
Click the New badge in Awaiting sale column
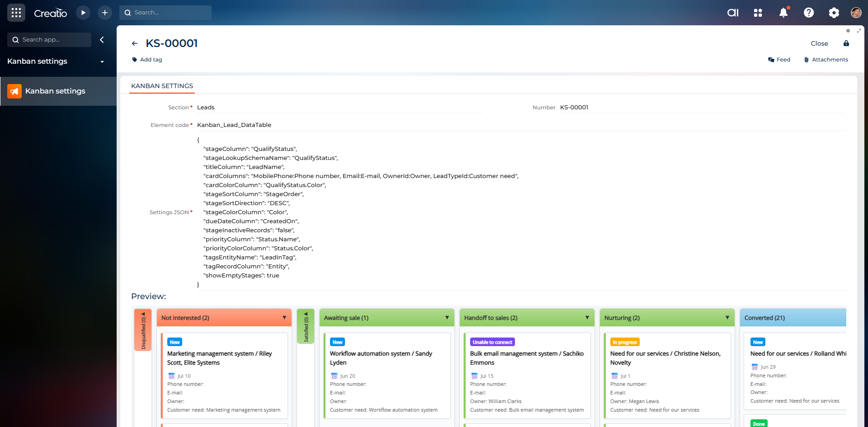click(x=337, y=342)
